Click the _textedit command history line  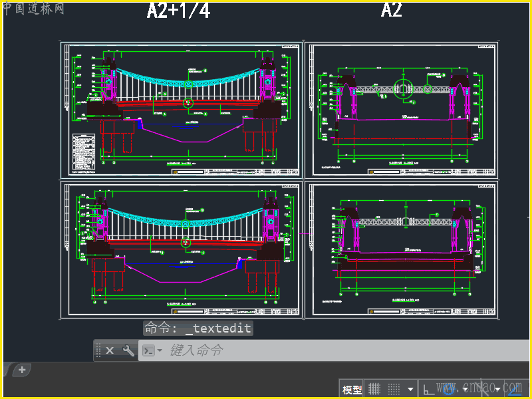(198, 329)
